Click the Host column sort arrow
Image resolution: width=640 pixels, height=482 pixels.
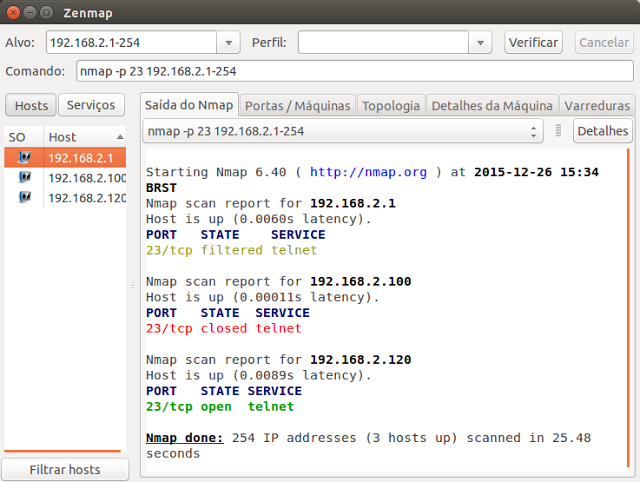[120, 137]
